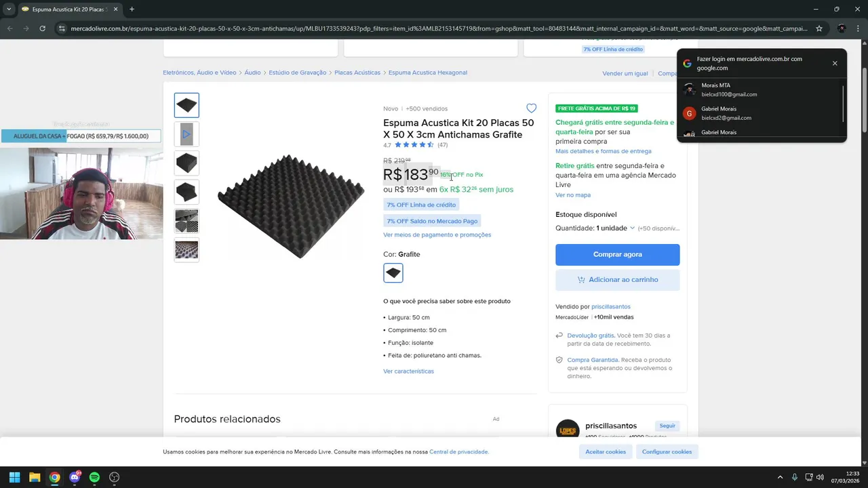
Task: Go to Áudio breadcrumb
Action: [252, 73]
